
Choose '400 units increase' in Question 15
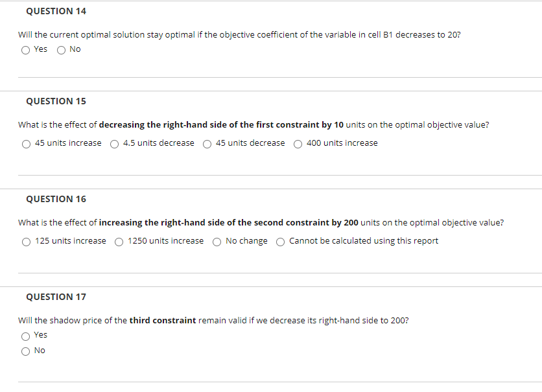pyautogui.click(x=297, y=143)
